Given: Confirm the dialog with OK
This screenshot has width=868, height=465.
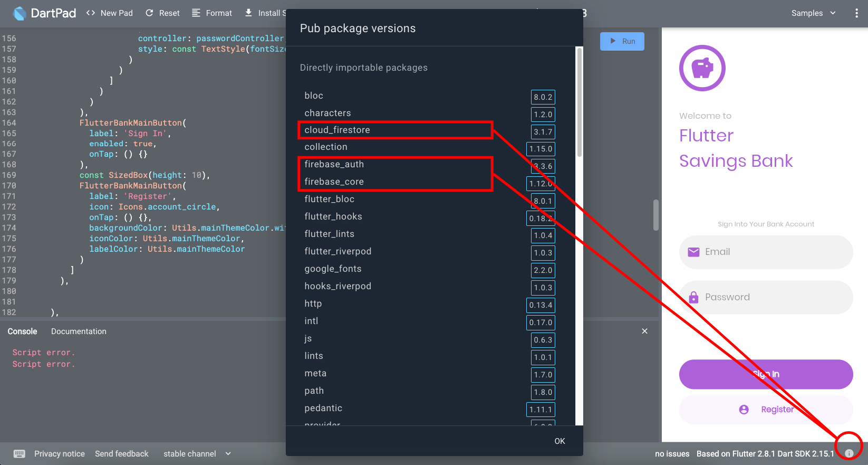Looking at the screenshot, I should point(560,441).
